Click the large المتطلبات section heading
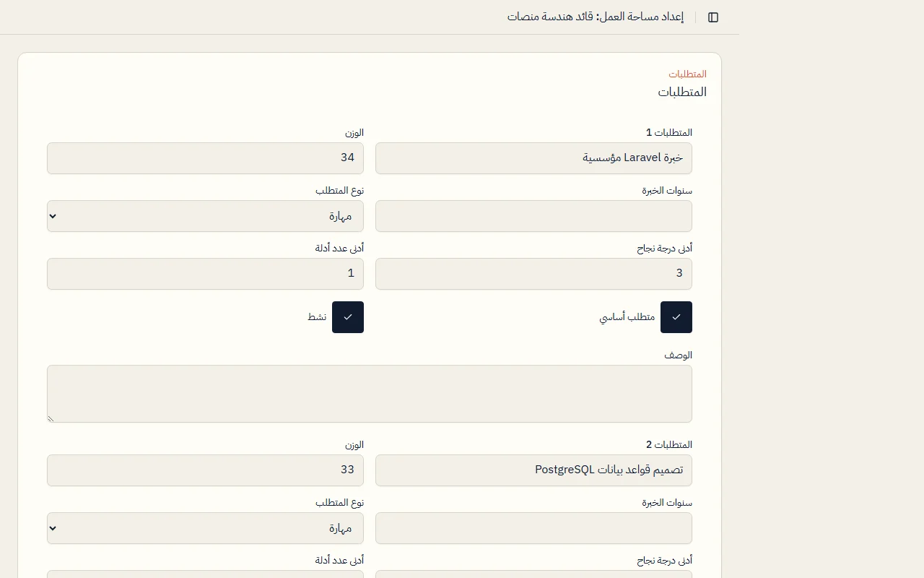Screen dimensions: 924x578 (682, 92)
